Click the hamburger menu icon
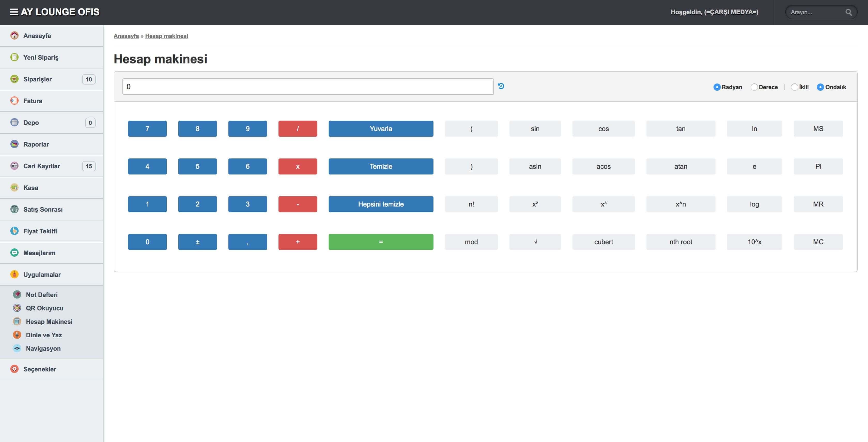Viewport: 868px width, 442px height. click(x=14, y=12)
